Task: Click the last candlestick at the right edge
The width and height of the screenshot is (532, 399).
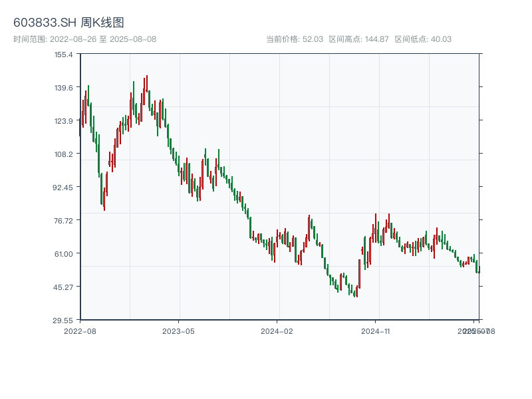Action: [479, 269]
